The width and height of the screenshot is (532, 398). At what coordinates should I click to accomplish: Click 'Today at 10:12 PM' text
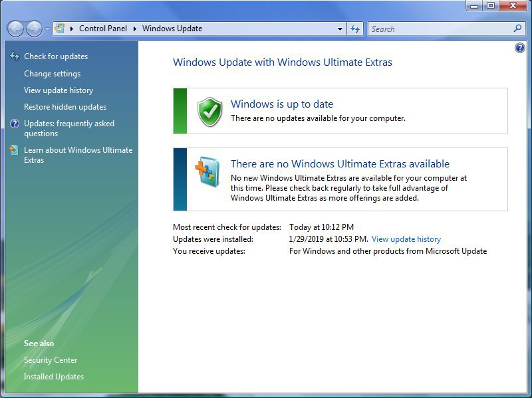point(321,227)
